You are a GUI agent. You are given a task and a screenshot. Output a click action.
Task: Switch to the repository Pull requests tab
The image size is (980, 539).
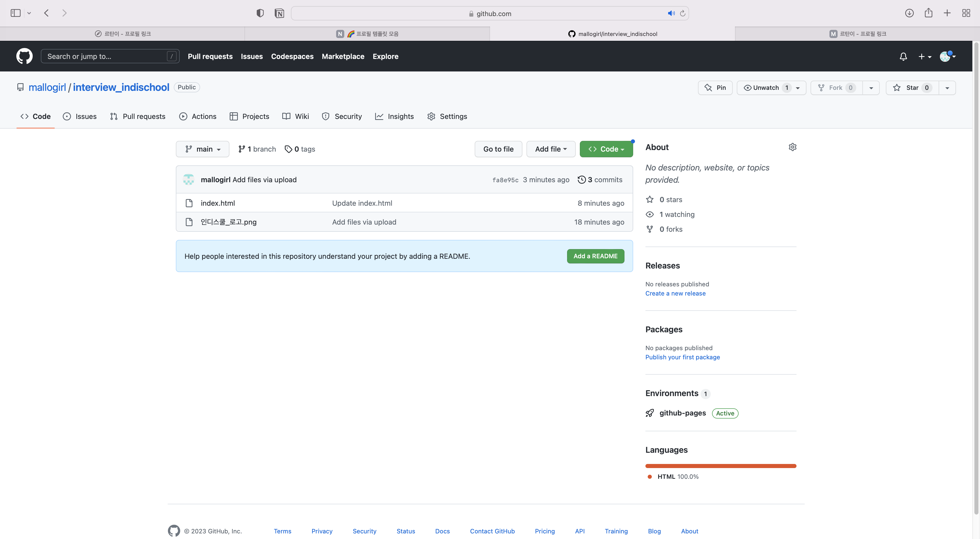pyautogui.click(x=137, y=116)
